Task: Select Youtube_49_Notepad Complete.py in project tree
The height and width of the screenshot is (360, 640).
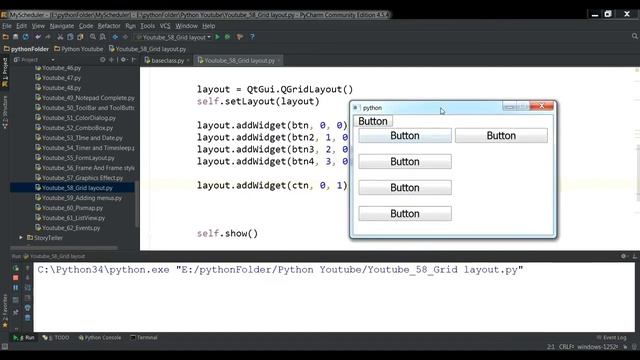Action: click(x=84, y=98)
